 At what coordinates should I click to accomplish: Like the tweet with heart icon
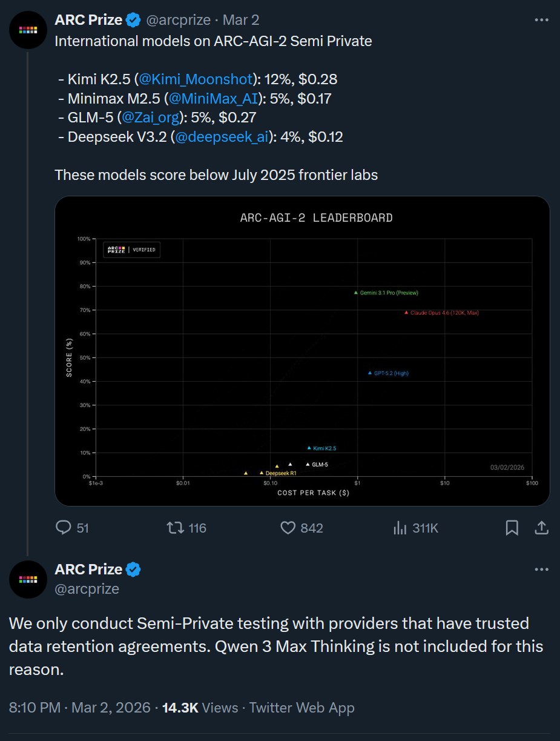(288, 528)
